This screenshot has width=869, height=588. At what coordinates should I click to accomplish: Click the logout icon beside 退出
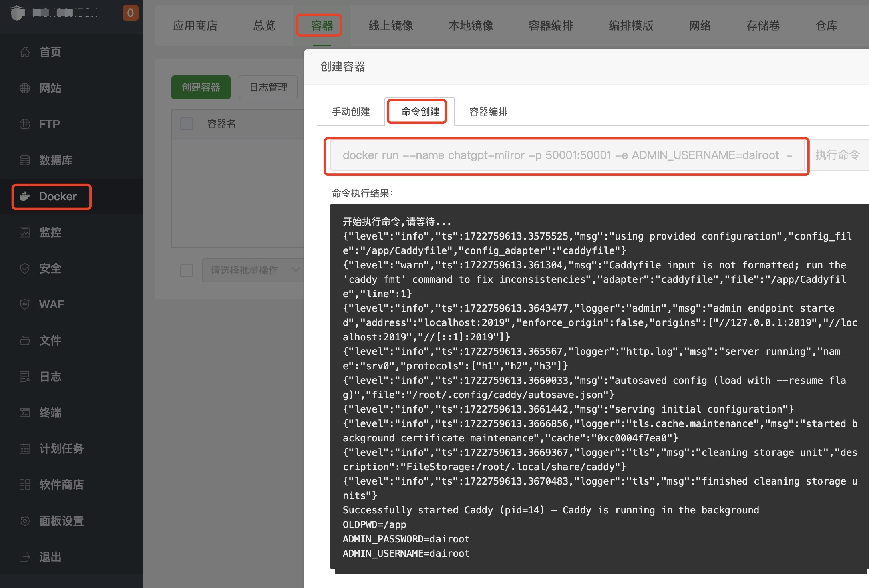click(25, 557)
